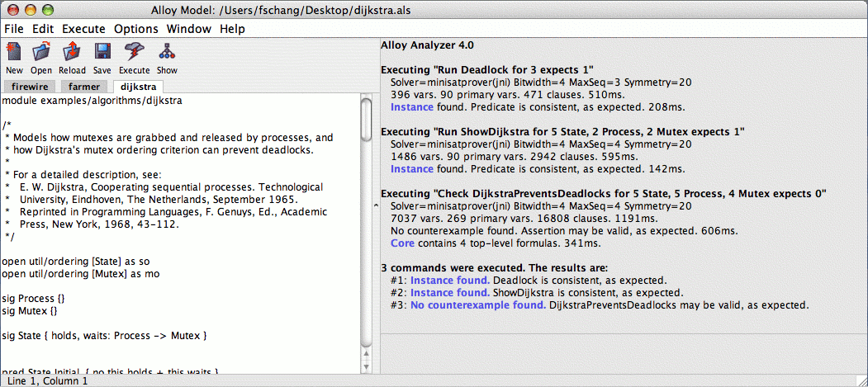Switch to the farmer tab
This screenshot has width=868, height=387.
[x=84, y=87]
